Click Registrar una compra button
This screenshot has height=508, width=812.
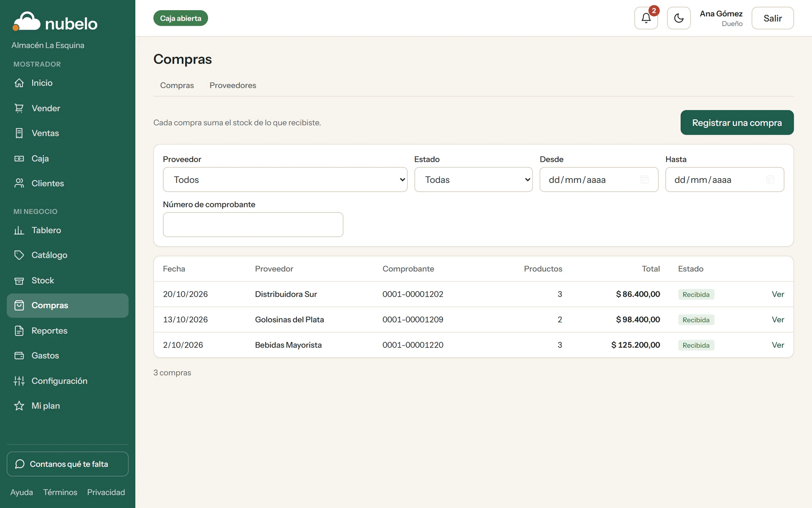[x=737, y=123]
